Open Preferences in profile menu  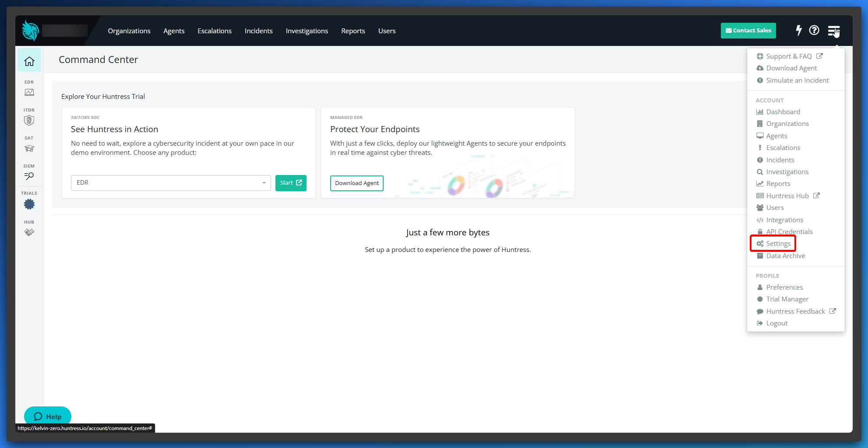(x=780, y=287)
